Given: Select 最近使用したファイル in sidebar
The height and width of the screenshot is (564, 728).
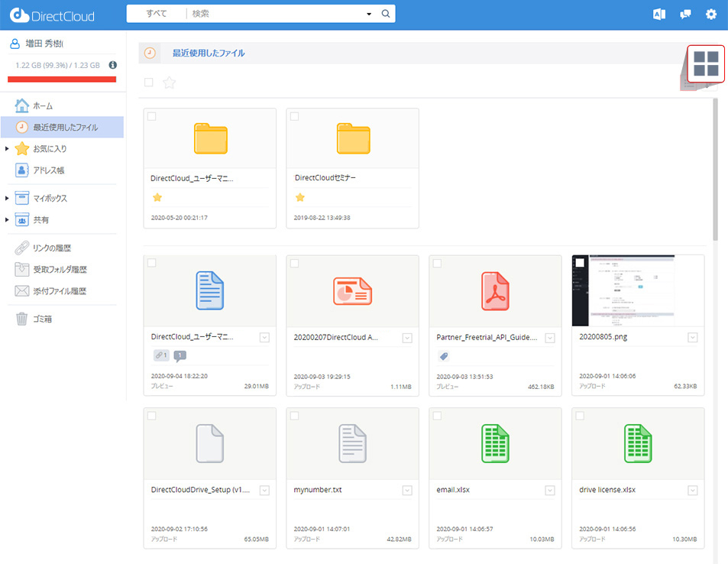Looking at the screenshot, I should [62, 127].
